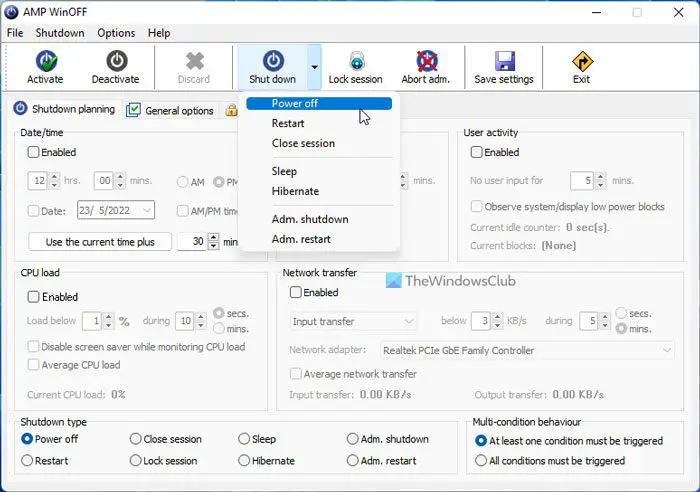Enable the User activity checkbox
The image size is (700, 492).
pos(477,152)
